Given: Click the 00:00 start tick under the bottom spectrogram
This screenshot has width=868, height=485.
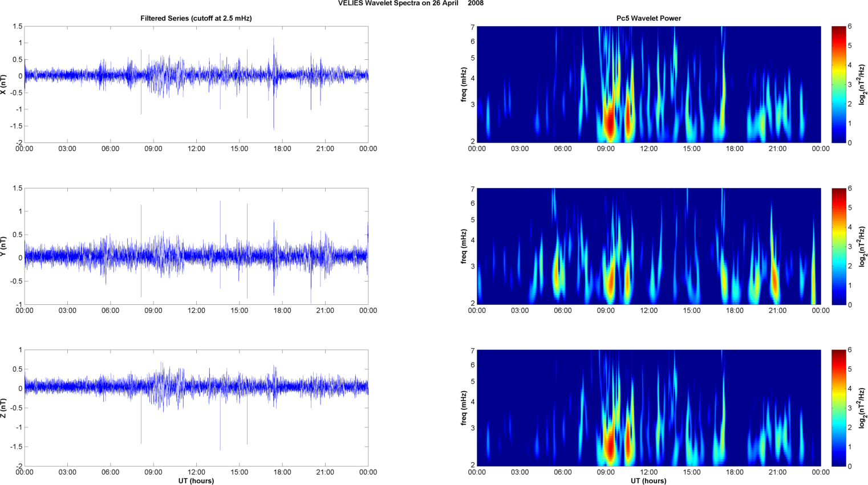Looking at the screenshot, I should 477,472.
